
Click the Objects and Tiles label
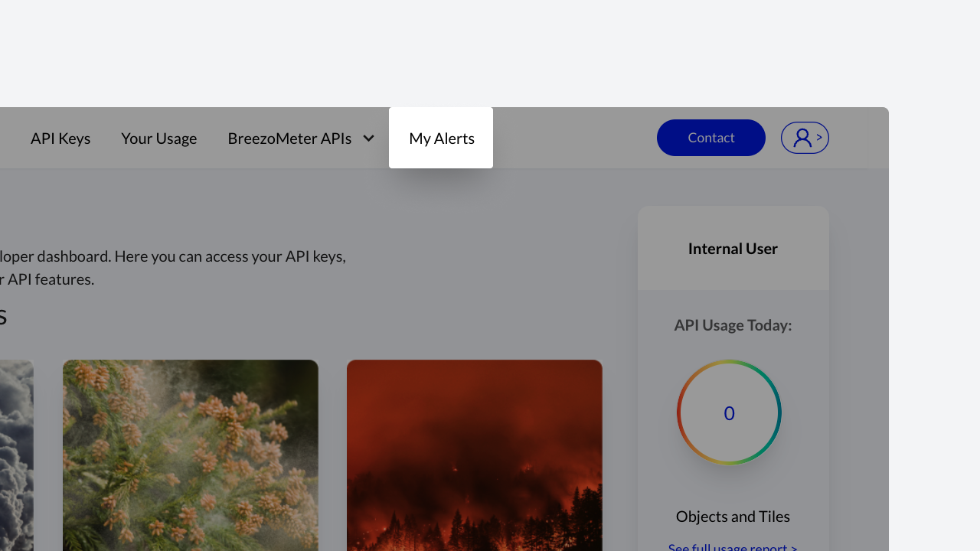(733, 517)
